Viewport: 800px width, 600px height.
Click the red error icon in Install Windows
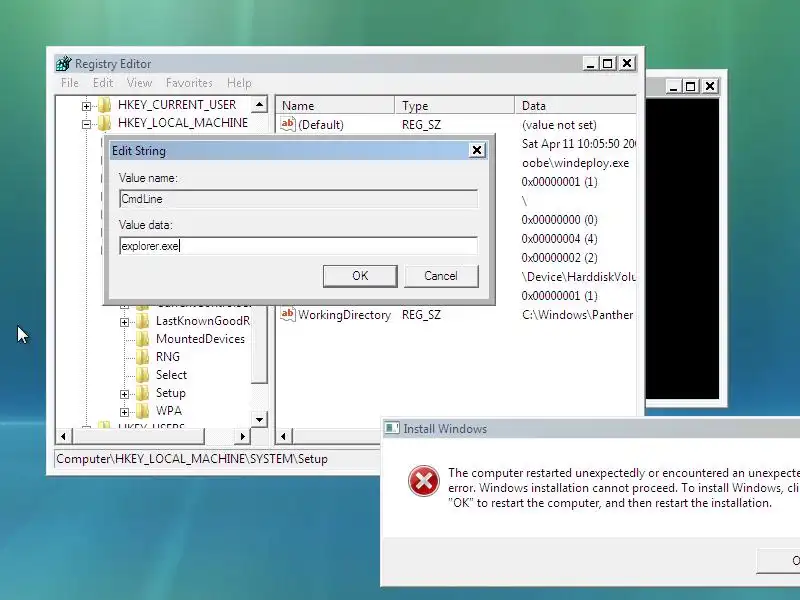(x=423, y=481)
